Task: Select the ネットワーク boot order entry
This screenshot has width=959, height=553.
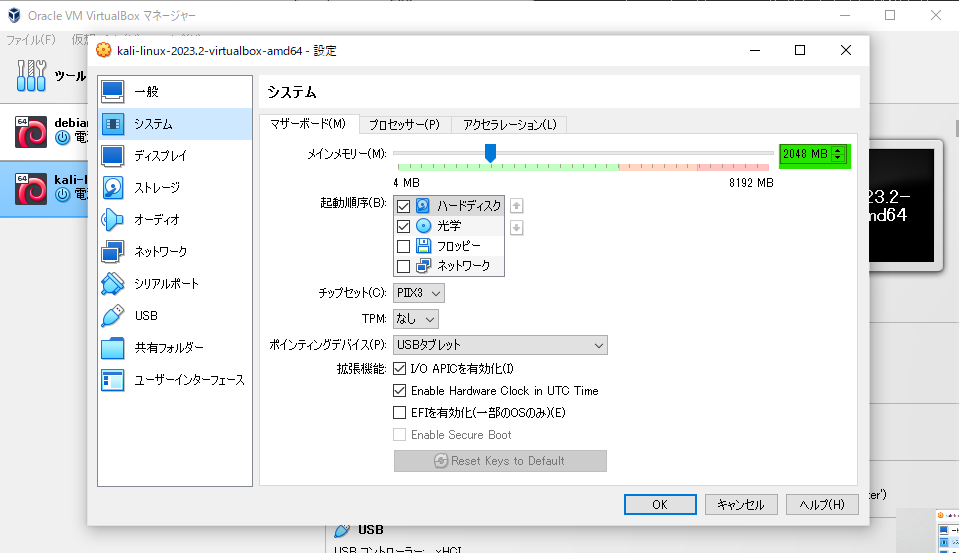Action: [x=449, y=266]
